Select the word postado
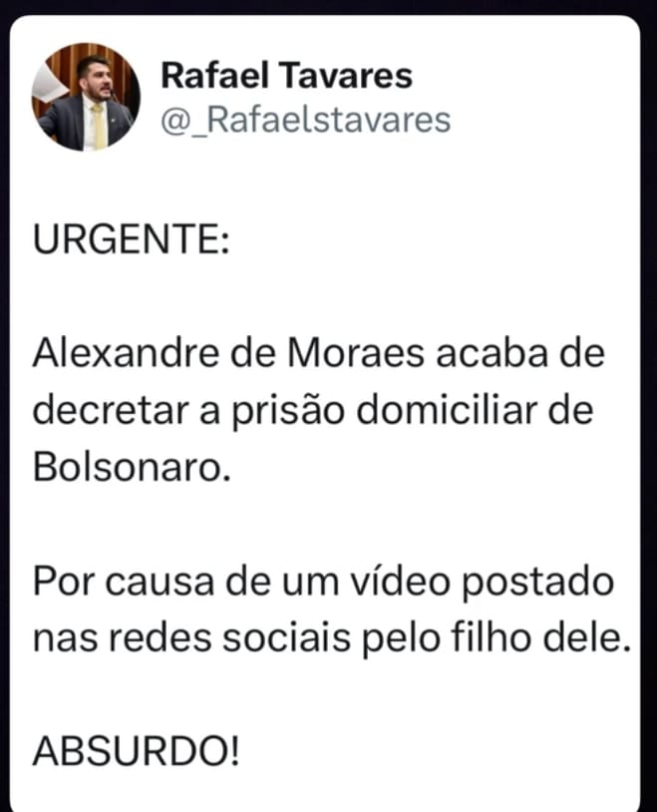The image size is (657, 812). [x=537, y=583]
